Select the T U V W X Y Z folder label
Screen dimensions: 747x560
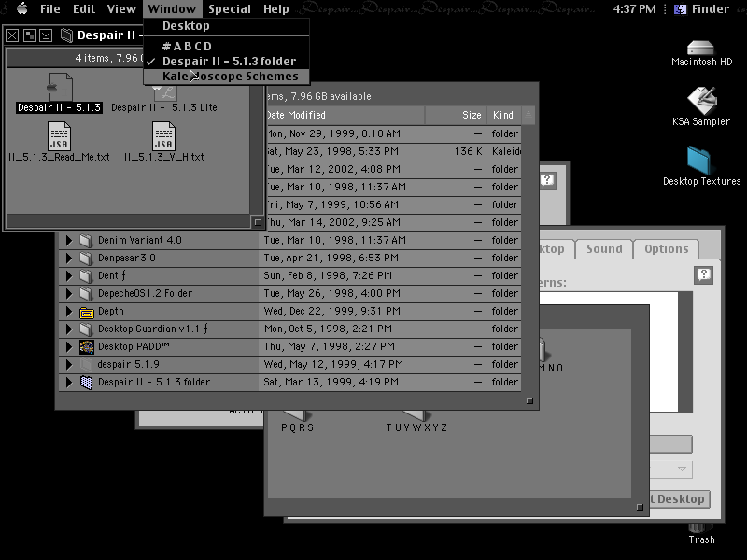pos(416,427)
